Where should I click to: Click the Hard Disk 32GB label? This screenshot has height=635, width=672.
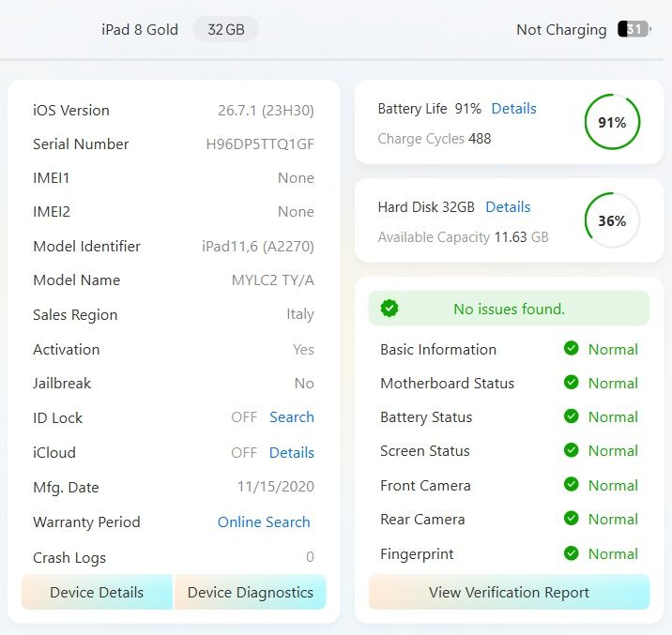click(426, 206)
